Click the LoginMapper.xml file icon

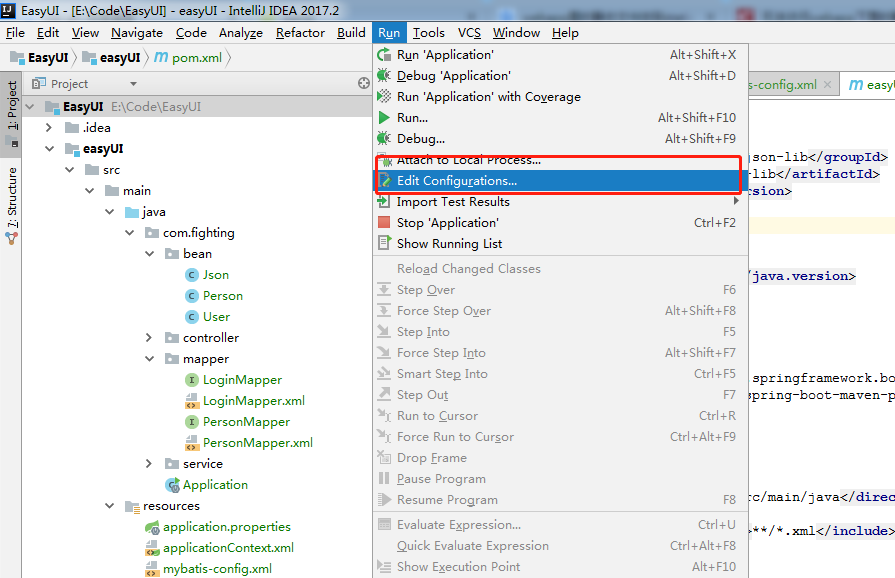click(x=192, y=401)
